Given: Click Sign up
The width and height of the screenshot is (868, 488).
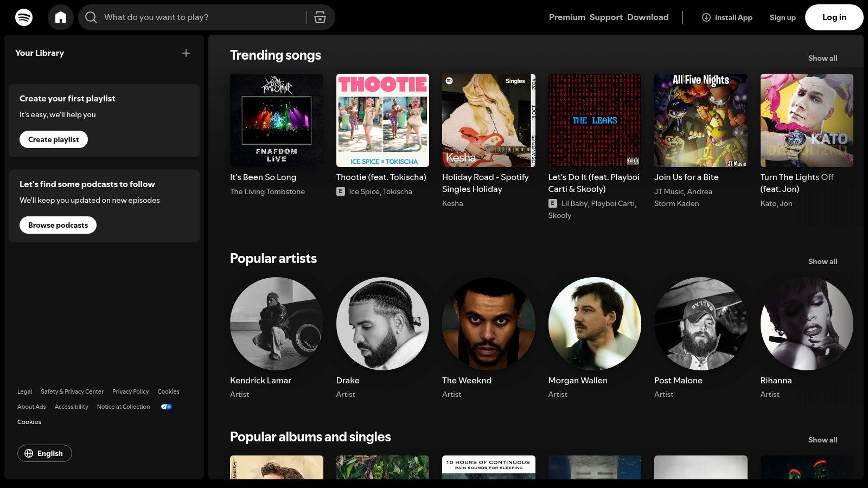Looking at the screenshot, I should pyautogui.click(x=782, y=17).
